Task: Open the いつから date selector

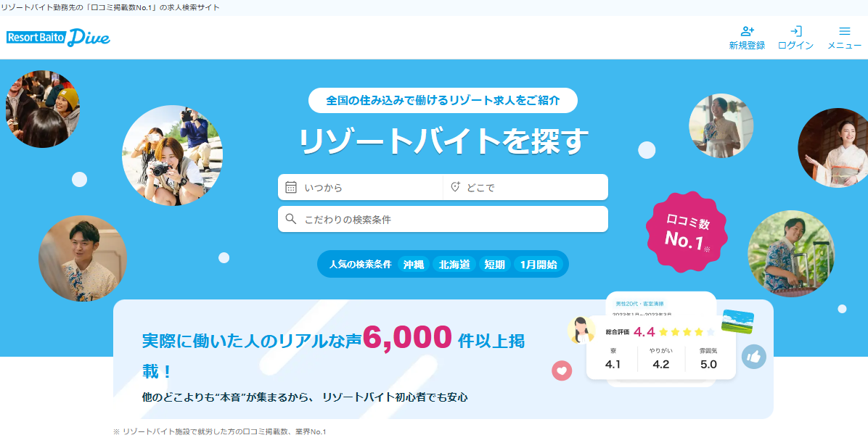Action: [361, 187]
